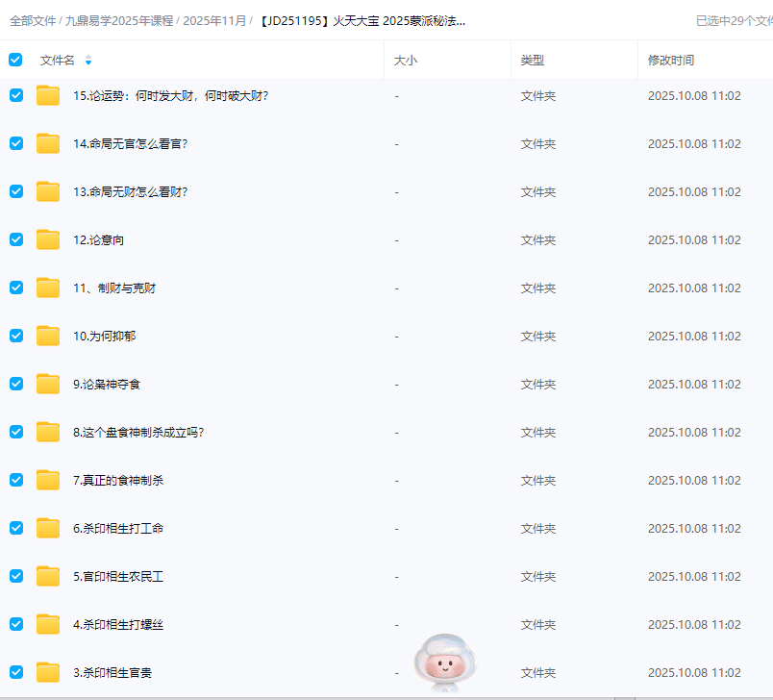Click folder icon beside 7.真正的食神制杀
Viewport: 773px width, 700px height.
[48, 480]
